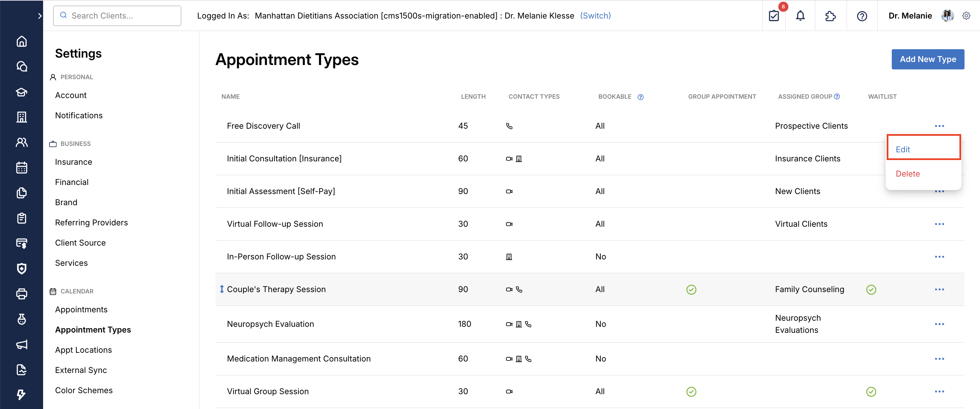Click the Switch account link
The image size is (980, 409).
pyautogui.click(x=595, y=16)
